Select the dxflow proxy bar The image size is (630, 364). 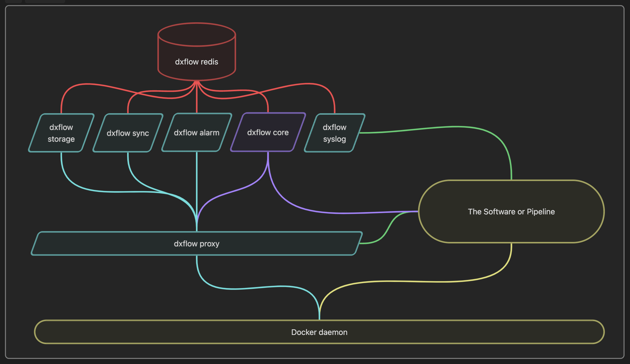[197, 243]
